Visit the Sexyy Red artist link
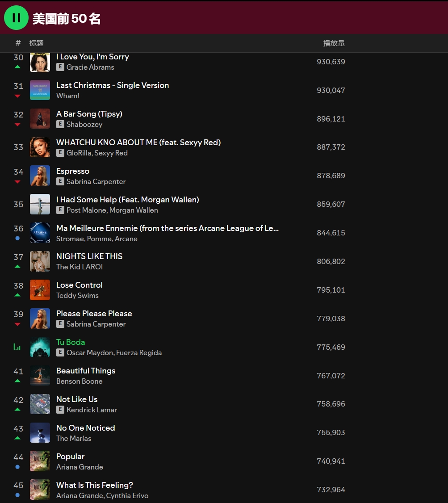 (111, 153)
